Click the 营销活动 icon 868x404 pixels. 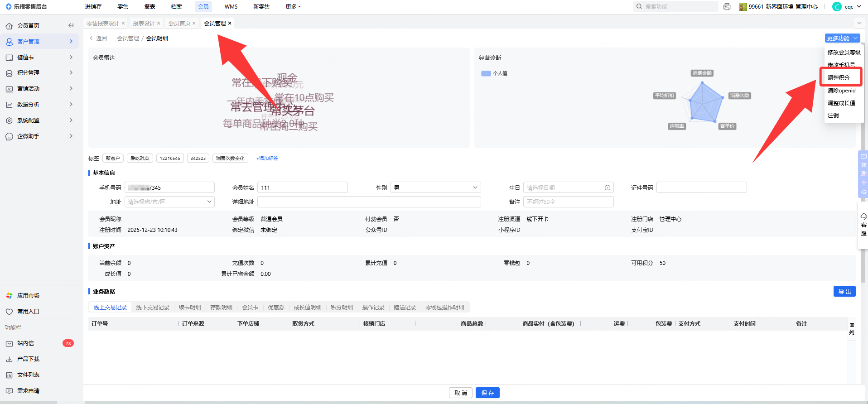[9, 89]
